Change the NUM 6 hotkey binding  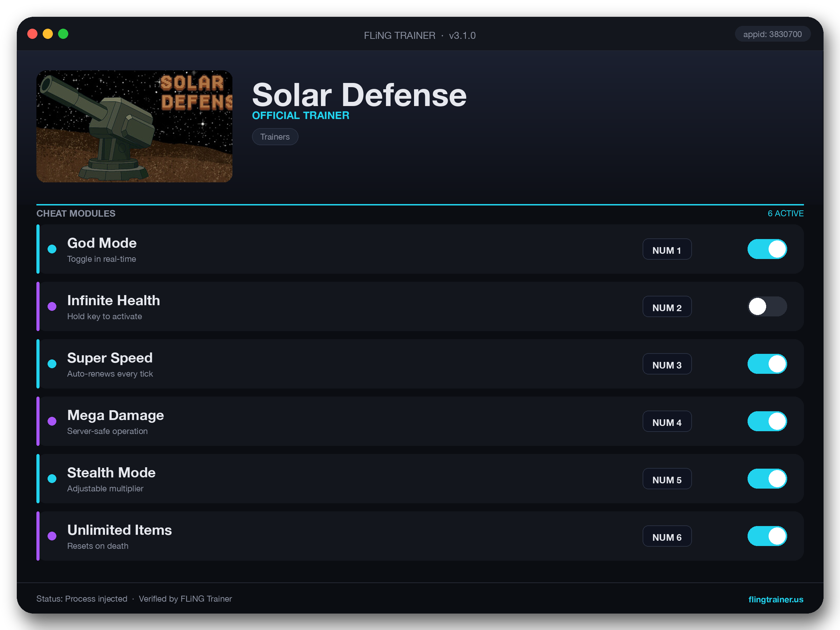[x=667, y=536]
